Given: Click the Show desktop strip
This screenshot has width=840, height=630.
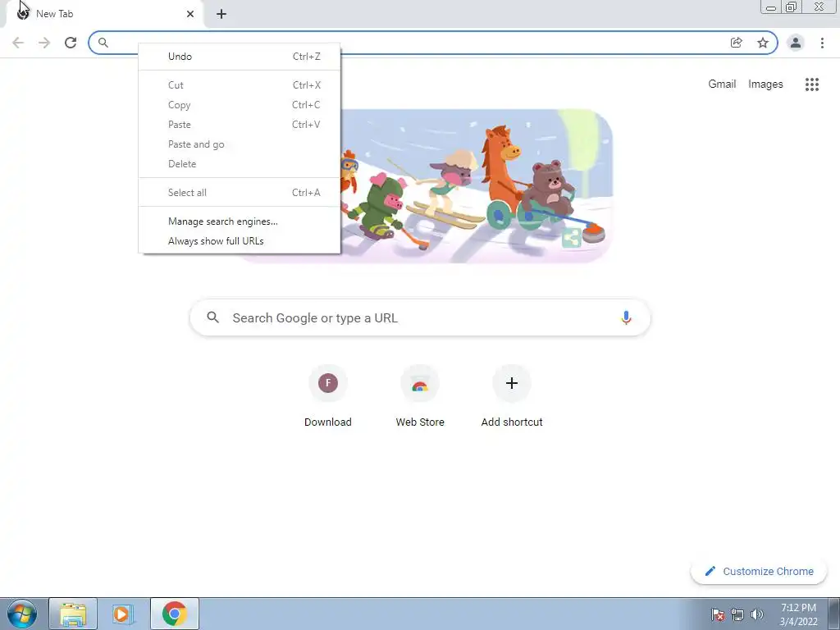Looking at the screenshot, I should tap(834, 614).
